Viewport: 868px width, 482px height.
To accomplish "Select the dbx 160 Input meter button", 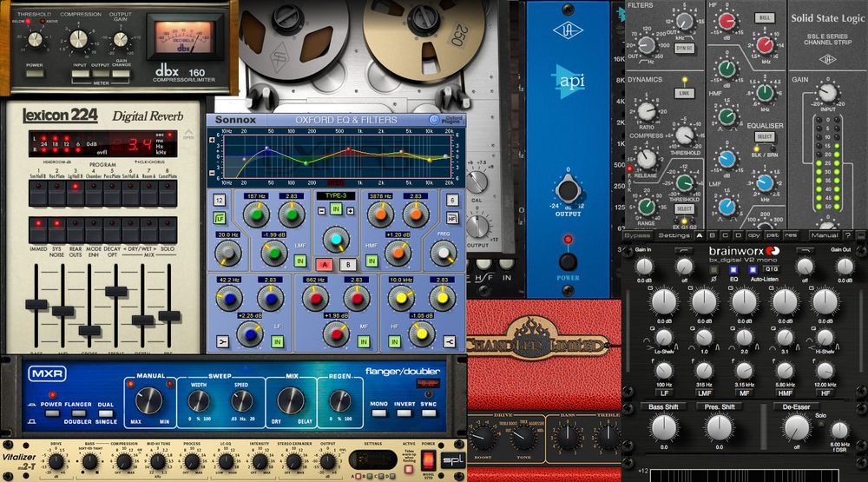I will (80, 73).
